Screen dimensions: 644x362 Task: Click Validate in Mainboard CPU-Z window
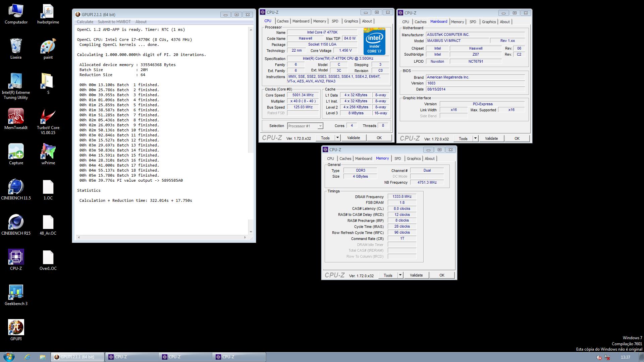pos(491,138)
